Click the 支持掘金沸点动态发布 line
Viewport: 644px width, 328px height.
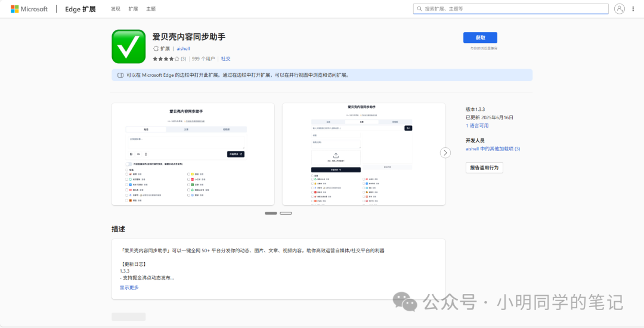click(x=147, y=278)
